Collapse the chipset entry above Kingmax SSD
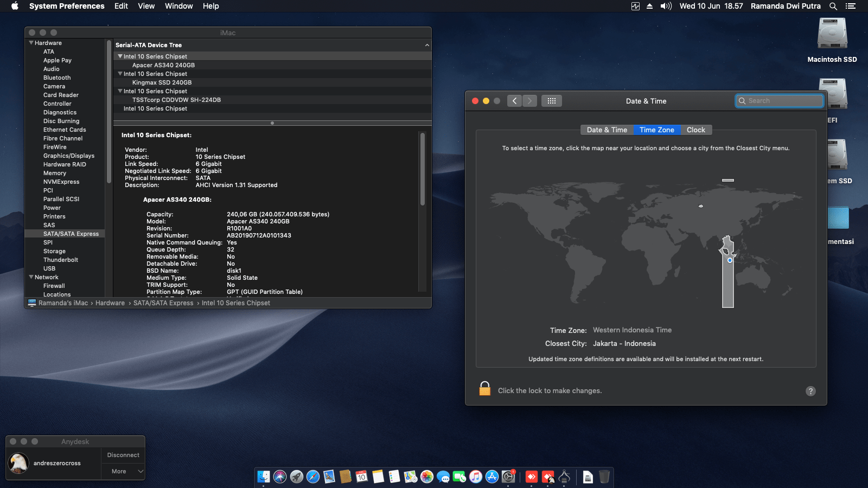Viewport: 868px width, 488px height. [120, 74]
